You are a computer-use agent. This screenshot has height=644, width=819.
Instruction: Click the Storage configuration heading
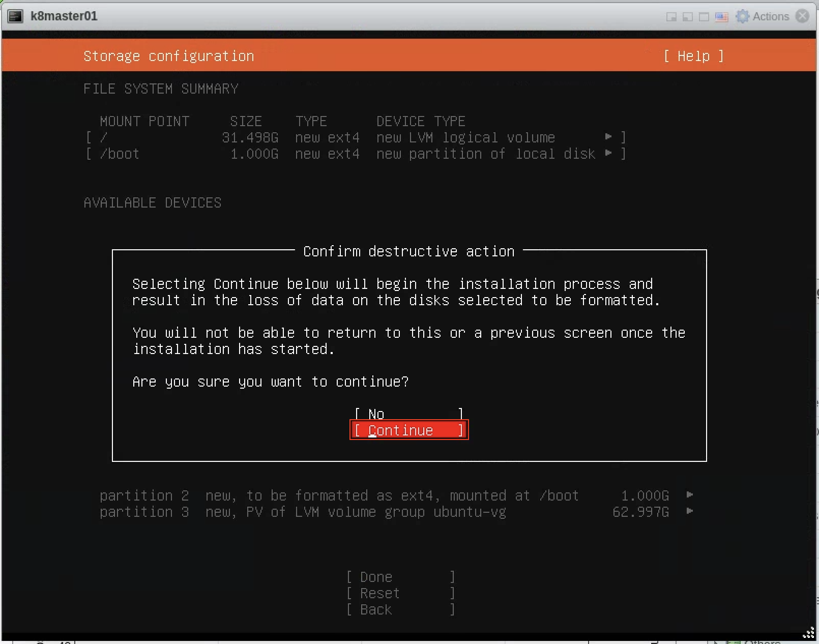(169, 56)
